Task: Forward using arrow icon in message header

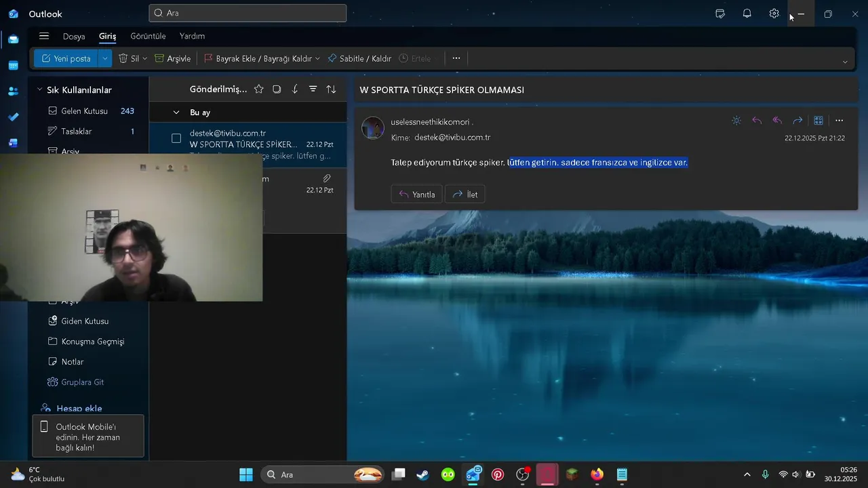Action: click(x=797, y=121)
